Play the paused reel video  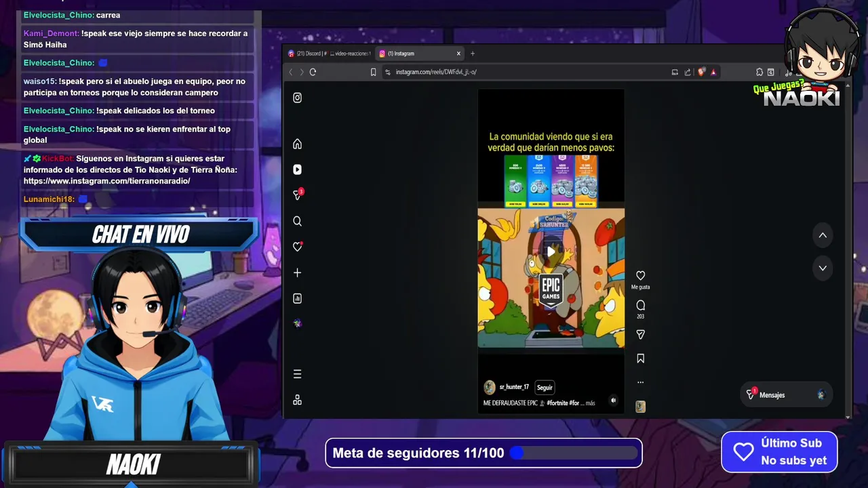pyautogui.click(x=551, y=251)
